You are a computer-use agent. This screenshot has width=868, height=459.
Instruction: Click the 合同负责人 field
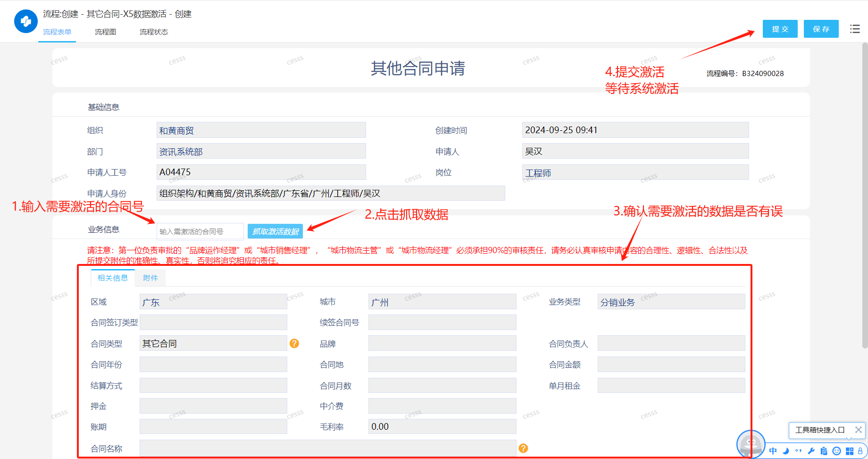(671, 343)
